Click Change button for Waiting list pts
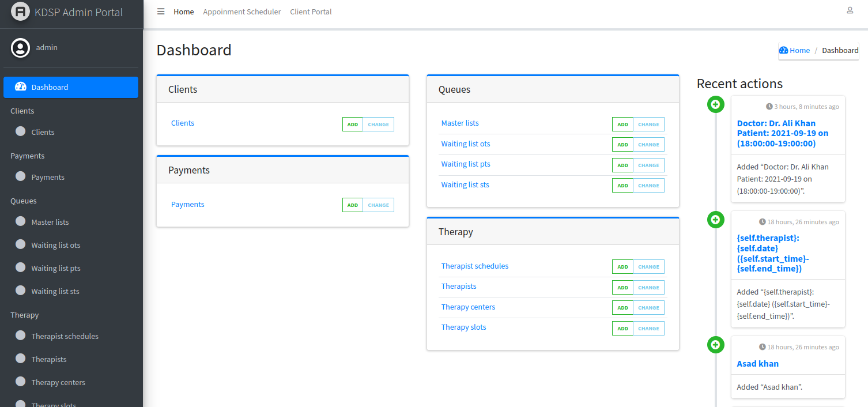The image size is (868, 407). pyautogui.click(x=648, y=165)
